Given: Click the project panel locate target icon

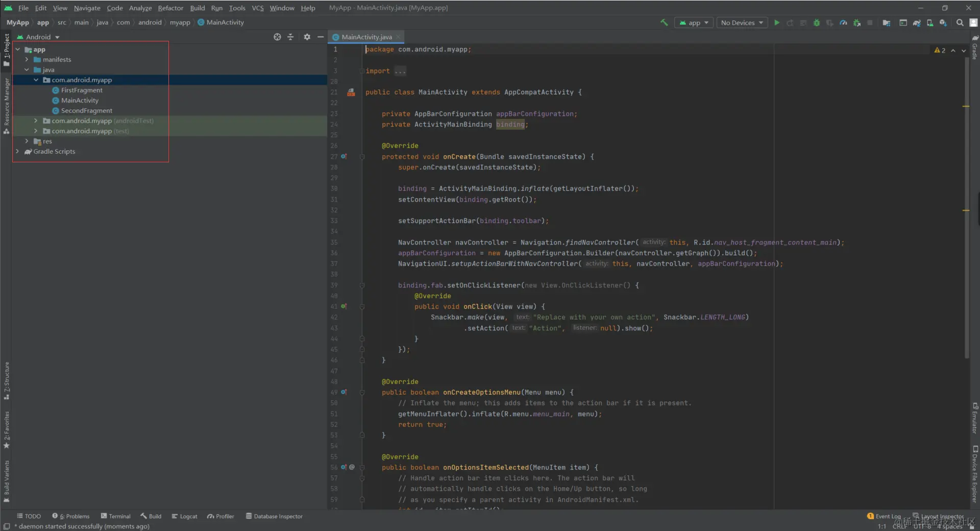Looking at the screenshot, I should pyautogui.click(x=277, y=37).
